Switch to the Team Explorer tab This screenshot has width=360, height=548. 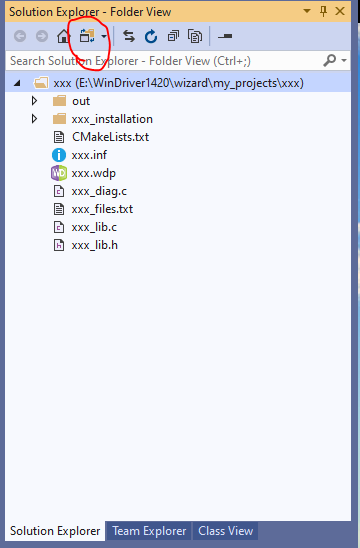pyautogui.click(x=149, y=531)
